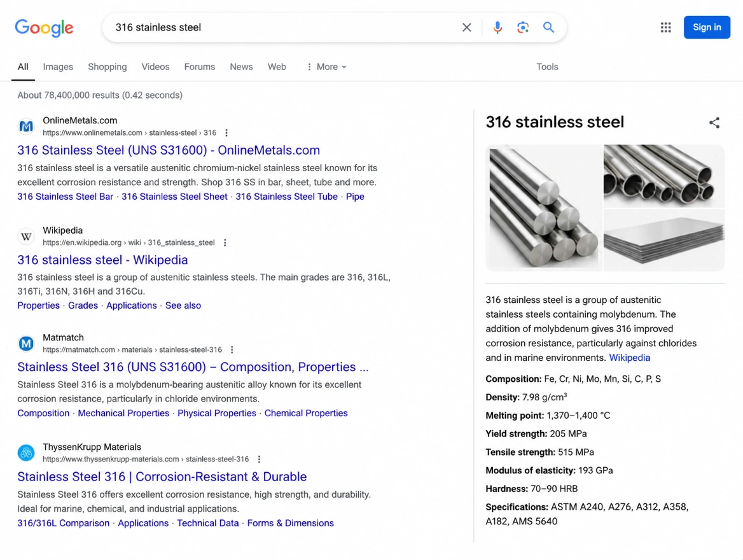The width and height of the screenshot is (743, 560).
Task: Open the '316 Stainless Steel Sheet' sitelink
Action: (174, 196)
